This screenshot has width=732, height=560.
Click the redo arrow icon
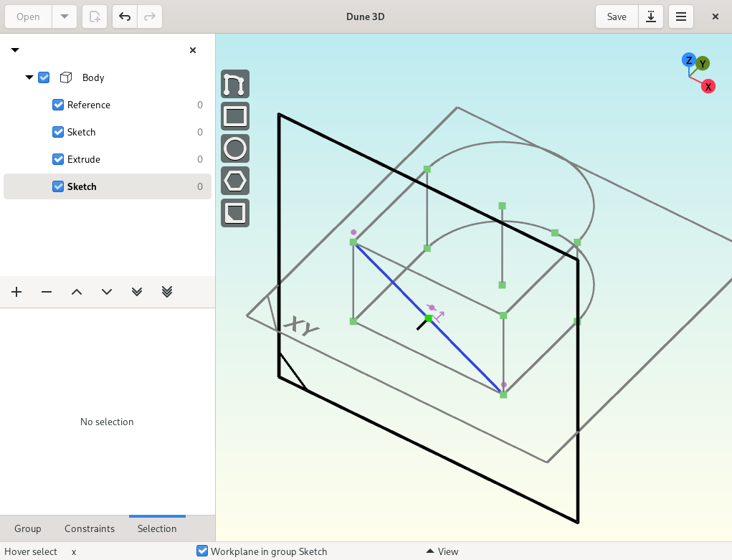(x=149, y=16)
